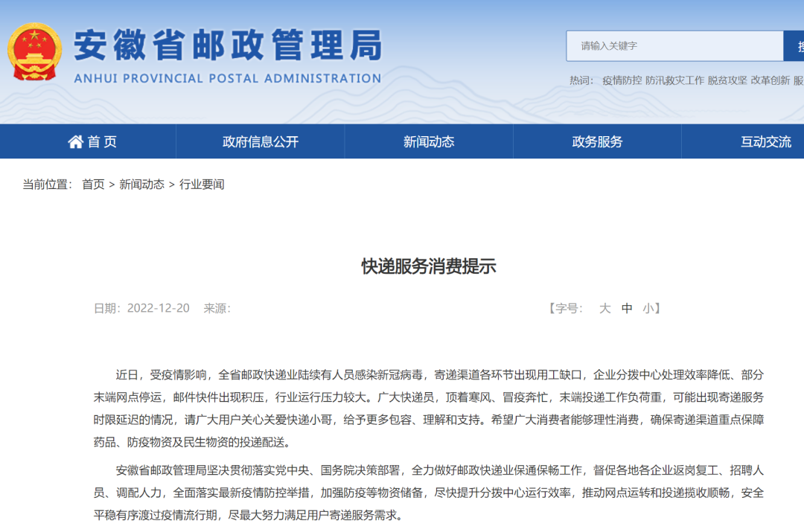The width and height of the screenshot is (804, 532).
Task: Switch to 互动交流 navigation section
Action: point(765,141)
